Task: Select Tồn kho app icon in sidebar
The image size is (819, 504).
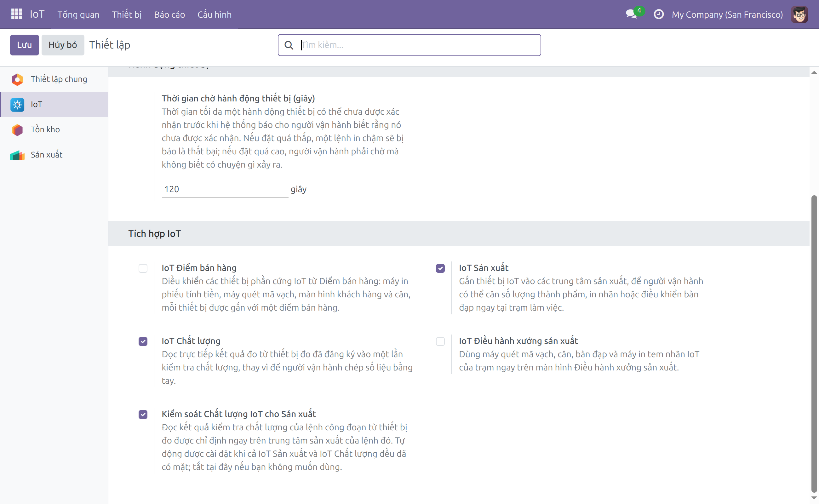Action: [x=17, y=130]
